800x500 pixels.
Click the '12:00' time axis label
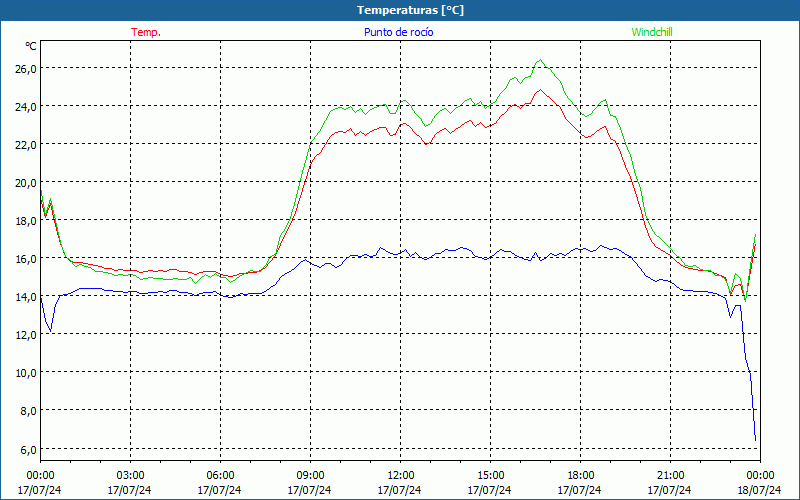coord(401,476)
